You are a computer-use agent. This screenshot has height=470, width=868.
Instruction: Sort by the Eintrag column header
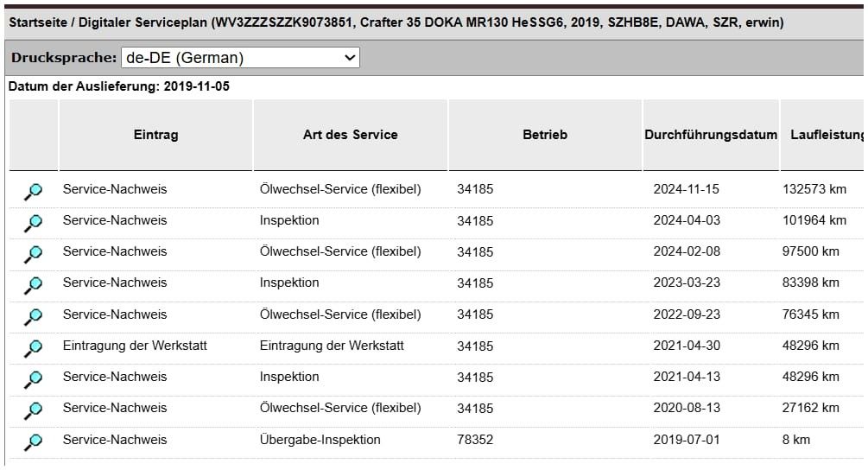pos(155,135)
